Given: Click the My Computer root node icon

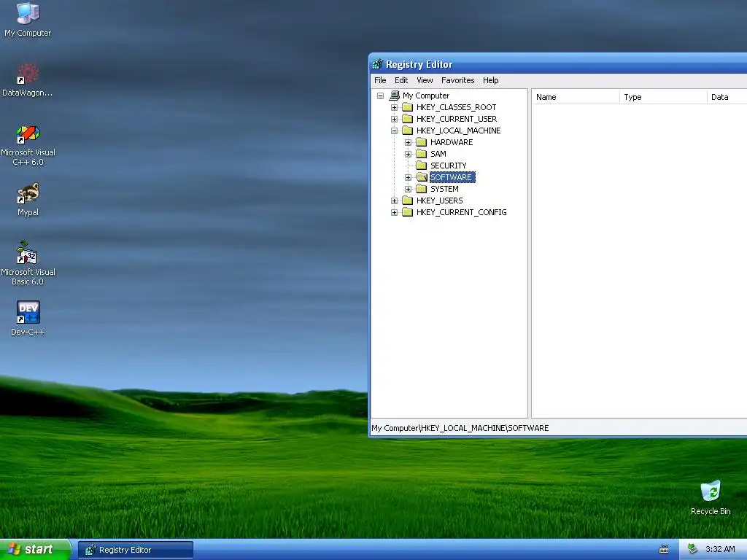Looking at the screenshot, I should click(394, 96).
